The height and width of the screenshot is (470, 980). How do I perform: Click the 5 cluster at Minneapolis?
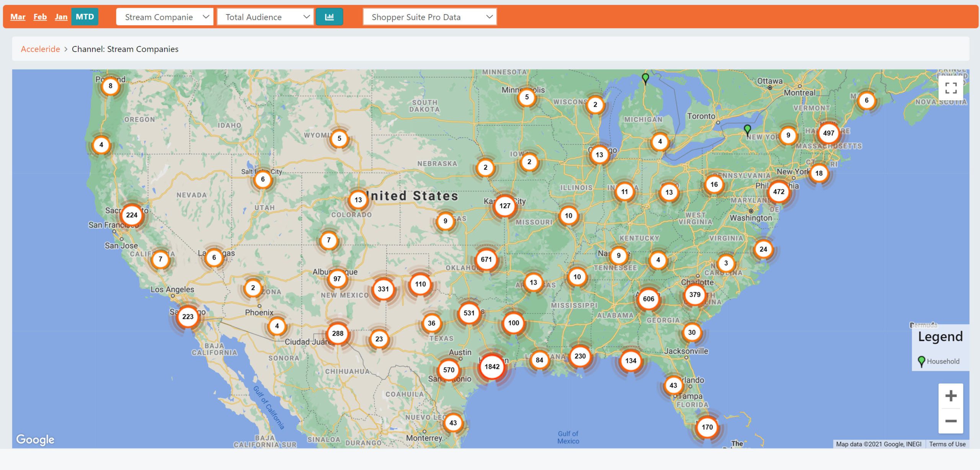[x=527, y=97]
